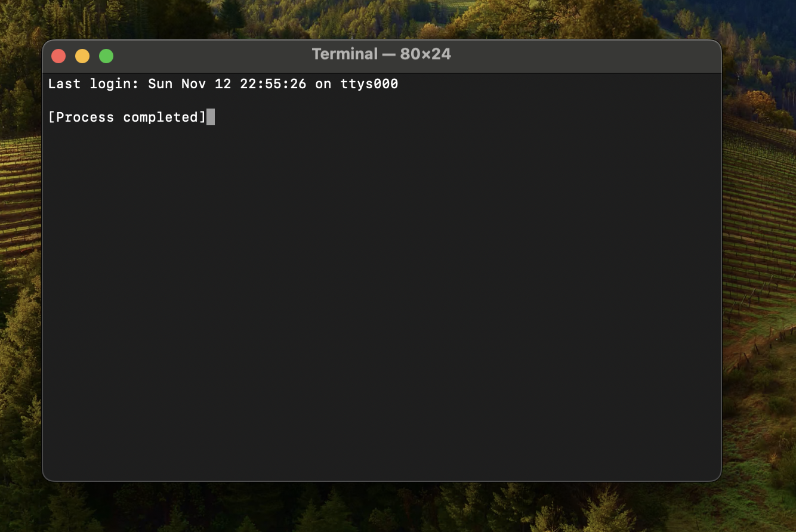Screen dimensions: 796x532
Task: Enter full screen with the green button
Action: [106, 55]
